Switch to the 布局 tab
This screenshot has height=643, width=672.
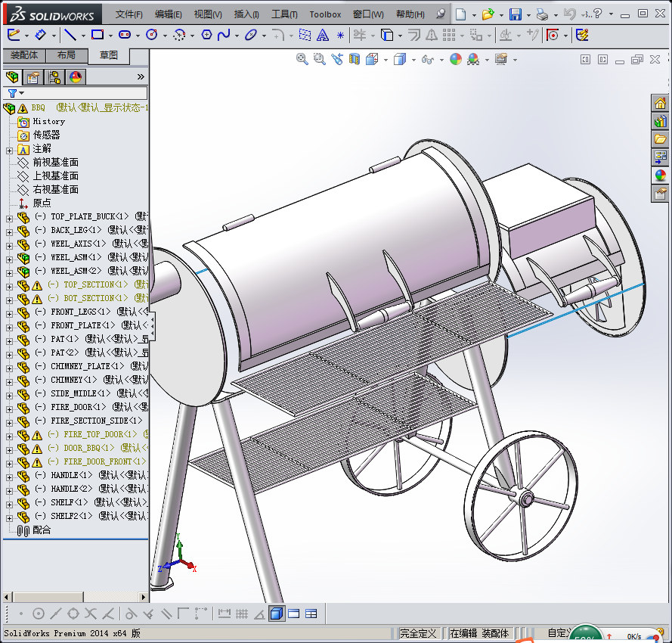tap(67, 55)
